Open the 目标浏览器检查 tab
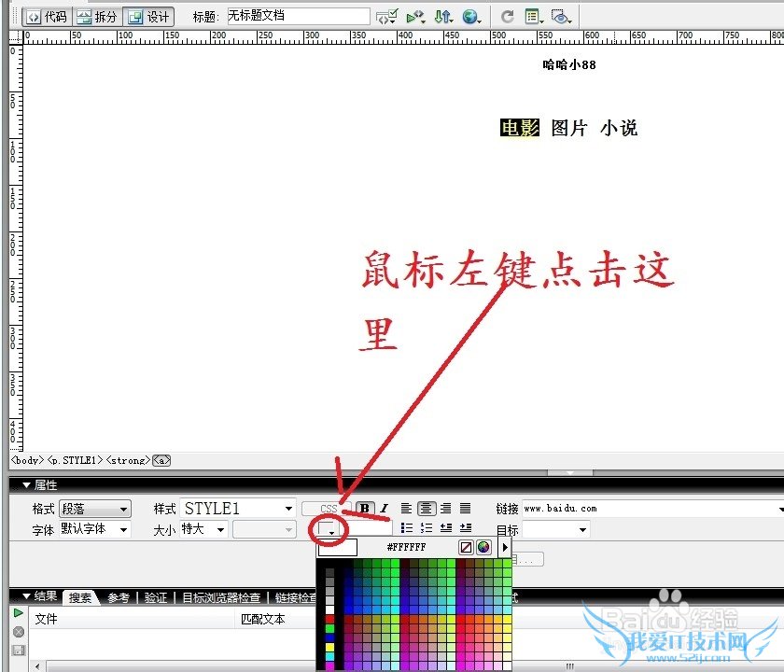 [x=221, y=597]
